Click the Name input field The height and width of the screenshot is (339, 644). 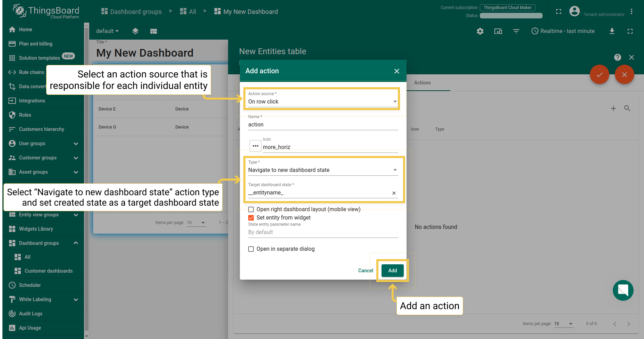[323, 124]
